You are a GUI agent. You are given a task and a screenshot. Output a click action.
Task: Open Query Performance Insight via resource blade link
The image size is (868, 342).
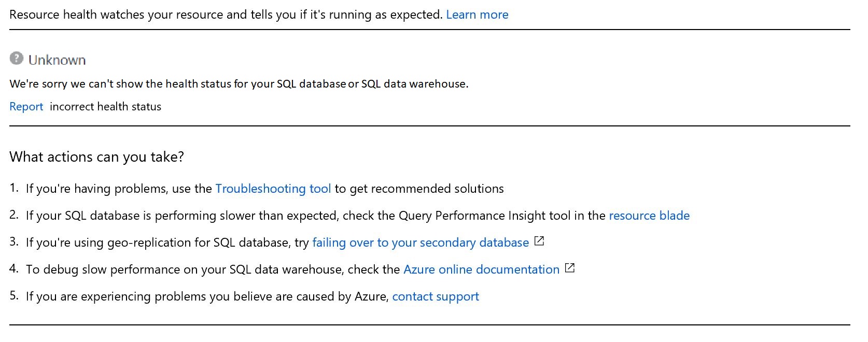649,216
